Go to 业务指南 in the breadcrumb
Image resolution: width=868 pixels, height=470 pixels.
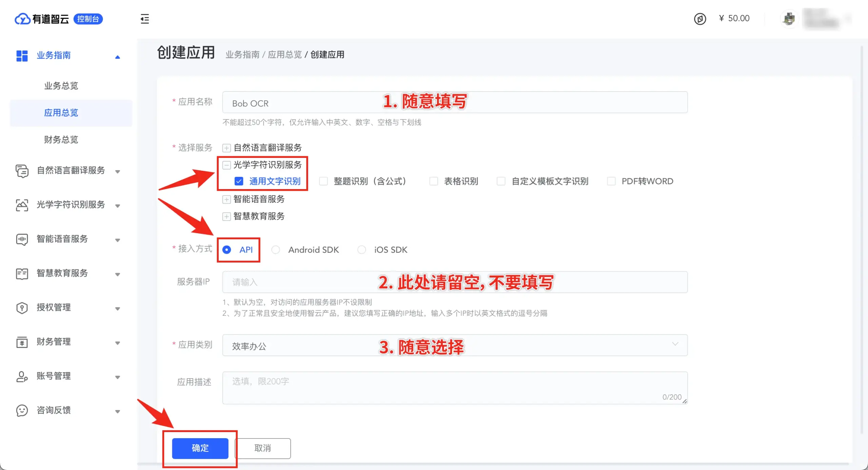click(x=242, y=54)
